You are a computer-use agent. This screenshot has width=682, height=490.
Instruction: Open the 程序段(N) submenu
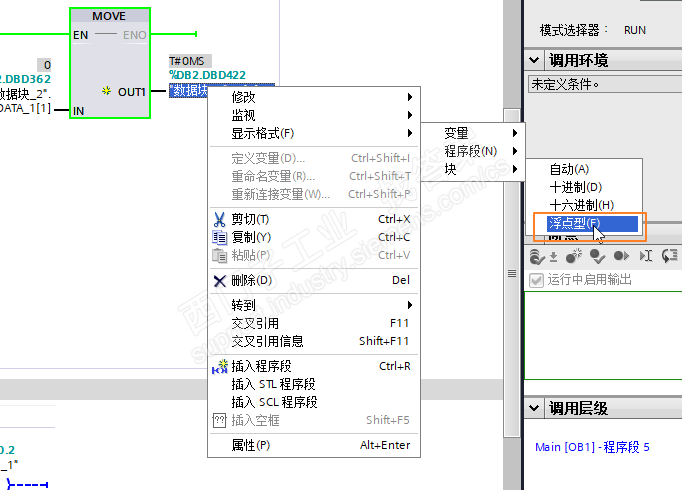[473, 151]
